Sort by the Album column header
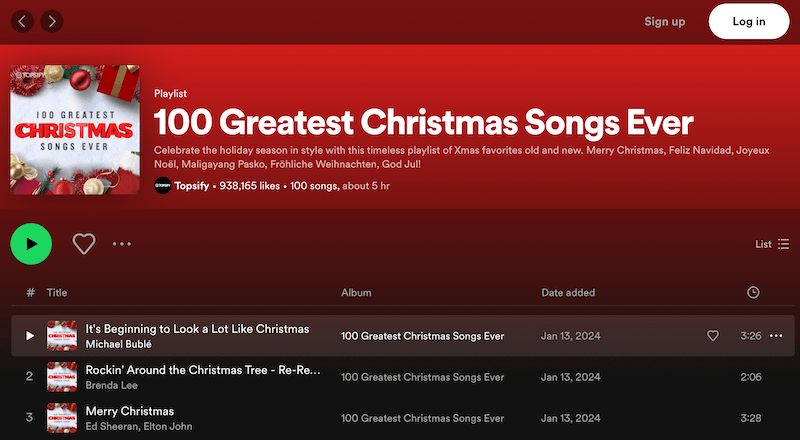800x440 pixels. coord(356,293)
